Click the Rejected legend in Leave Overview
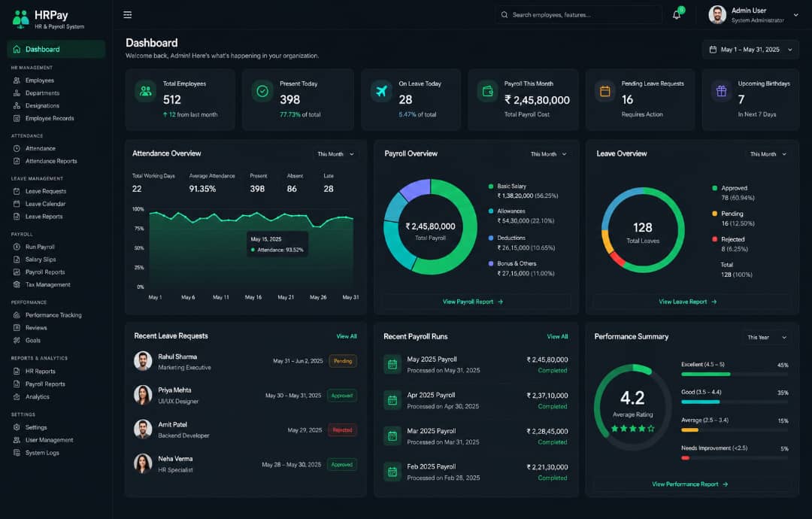 pos(729,244)
